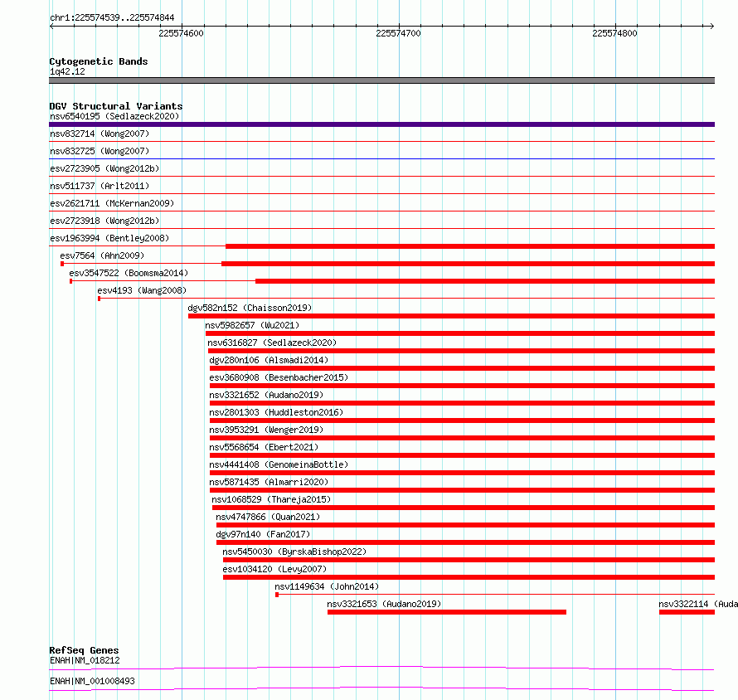738x700 pixels.
Task: Click the thick red bar of dgv582n152
Action: point(451,316)
